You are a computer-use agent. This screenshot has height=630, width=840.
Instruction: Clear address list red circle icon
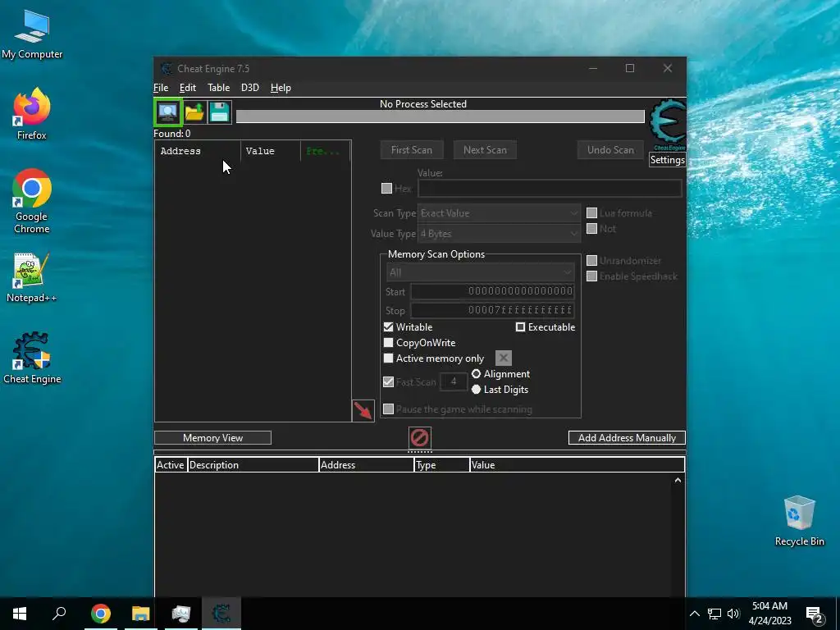click(x=419, y=438)
